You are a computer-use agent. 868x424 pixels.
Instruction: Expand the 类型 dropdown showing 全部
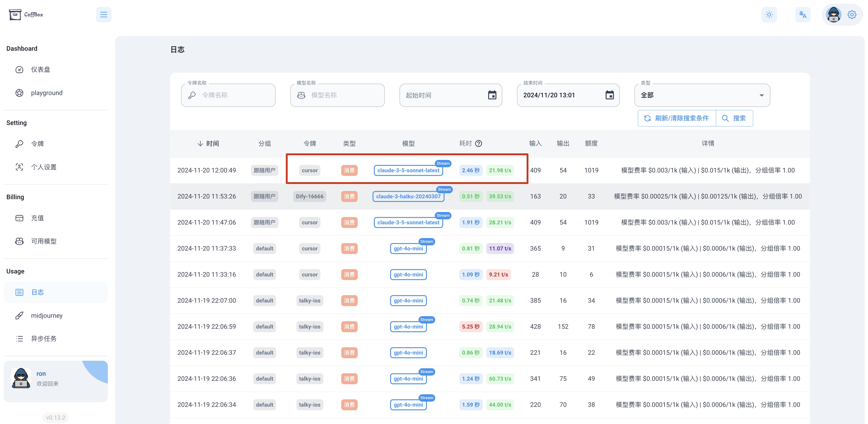point(702,95)
